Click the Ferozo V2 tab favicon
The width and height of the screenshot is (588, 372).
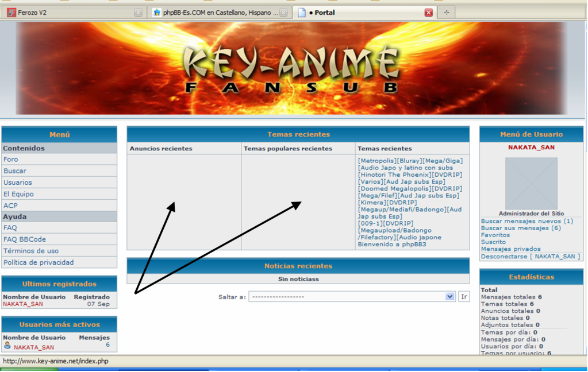(11, 13)
